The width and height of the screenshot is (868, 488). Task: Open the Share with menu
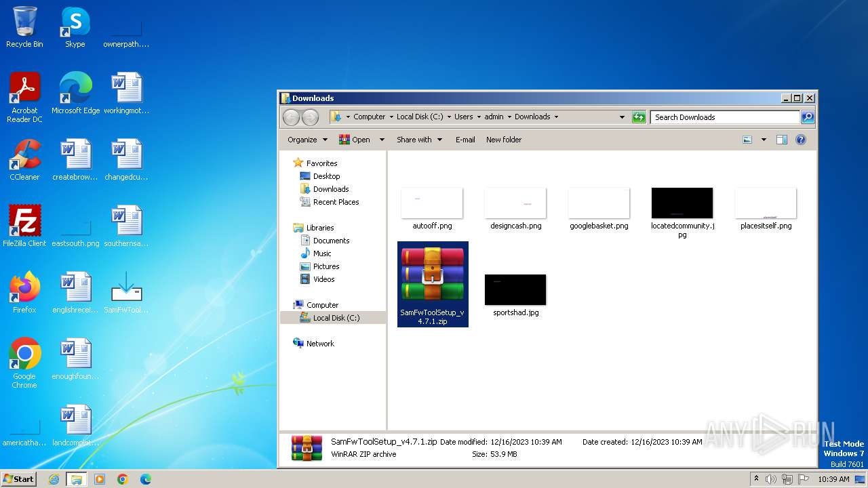coord(419,140)
